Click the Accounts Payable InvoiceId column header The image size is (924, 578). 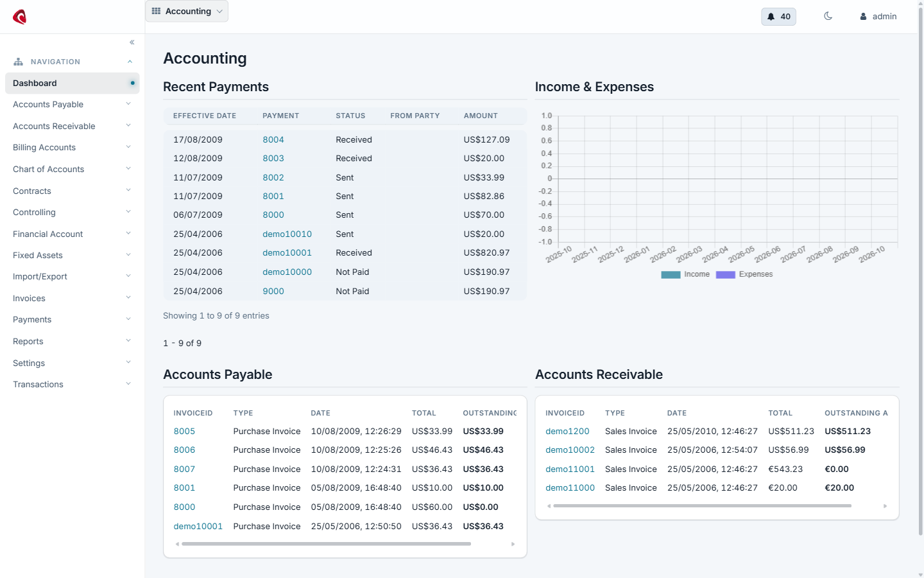coord(193,413)
